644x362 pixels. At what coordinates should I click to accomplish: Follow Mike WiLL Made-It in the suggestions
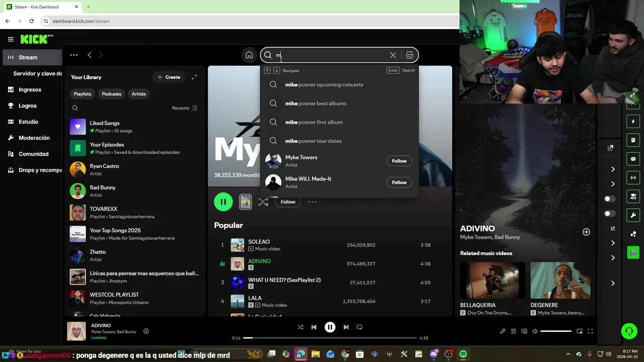pos(399,183)
